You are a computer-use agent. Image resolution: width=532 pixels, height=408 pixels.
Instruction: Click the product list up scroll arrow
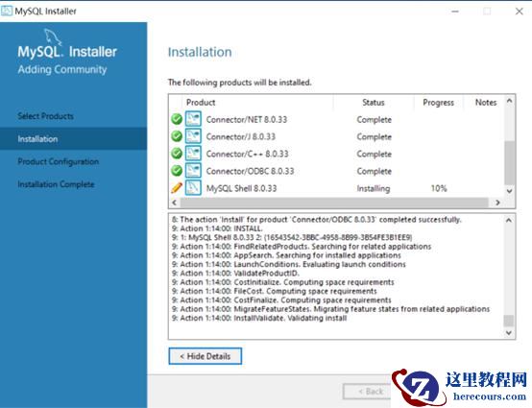tap(509, 101)
